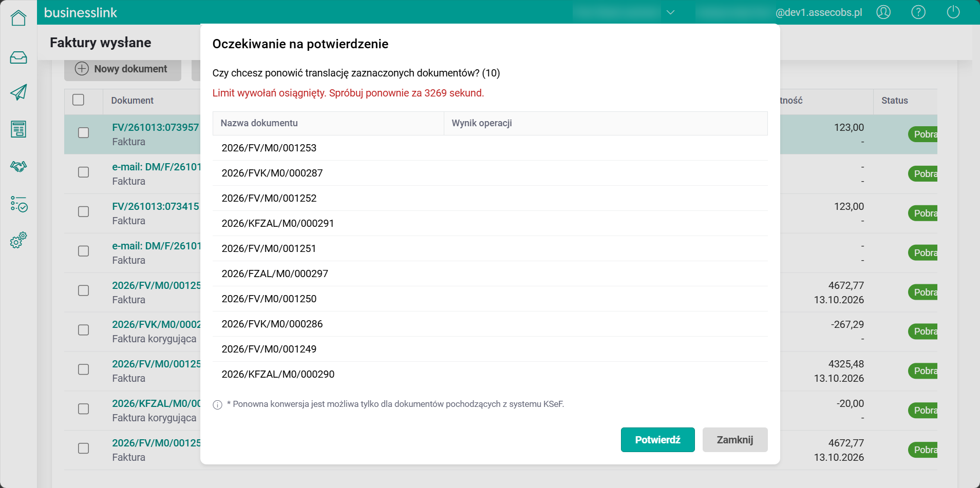
Task: Select row 2026/FV/M0/001250
Action: click(490, 299)
